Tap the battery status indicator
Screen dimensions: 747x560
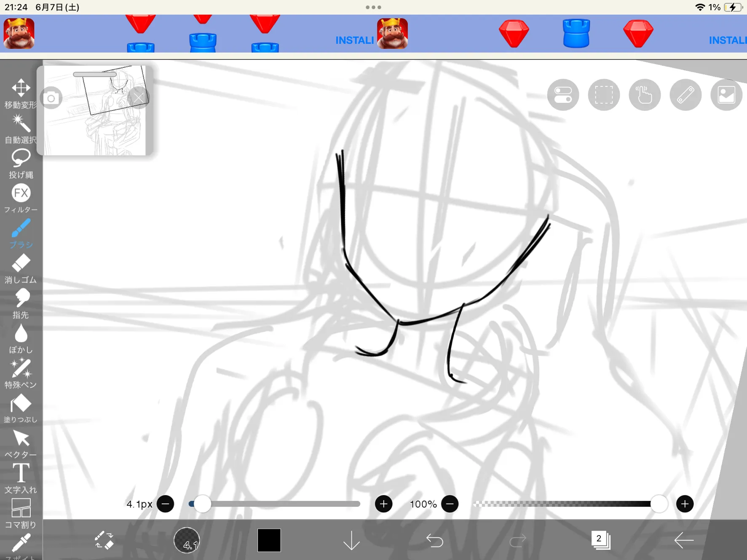[733, 7]
